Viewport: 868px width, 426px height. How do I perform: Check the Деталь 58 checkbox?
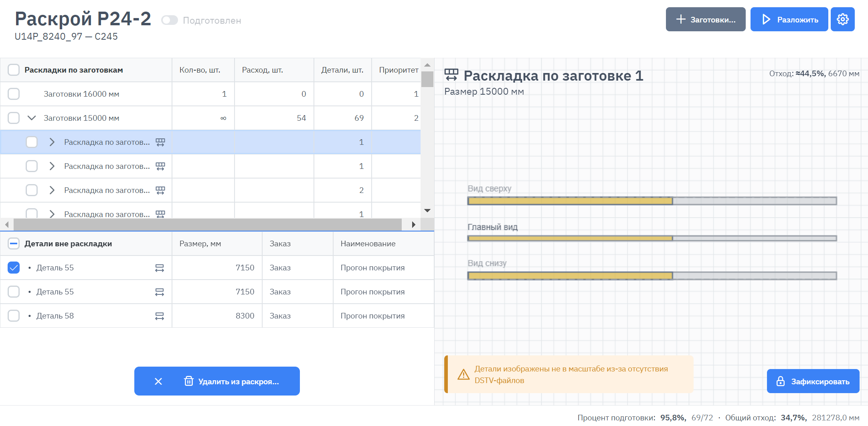pos(14,316)
